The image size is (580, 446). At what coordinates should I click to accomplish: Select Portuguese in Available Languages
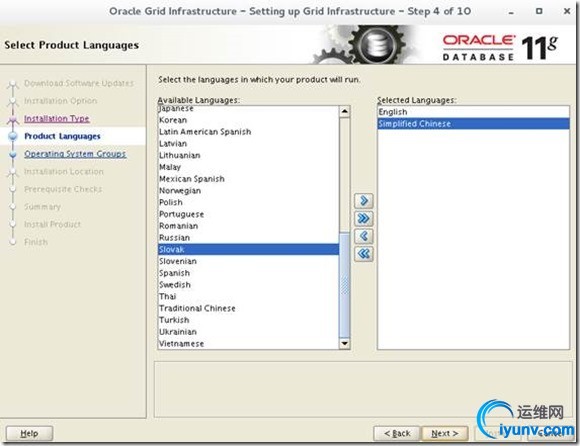tap(248, 214)
